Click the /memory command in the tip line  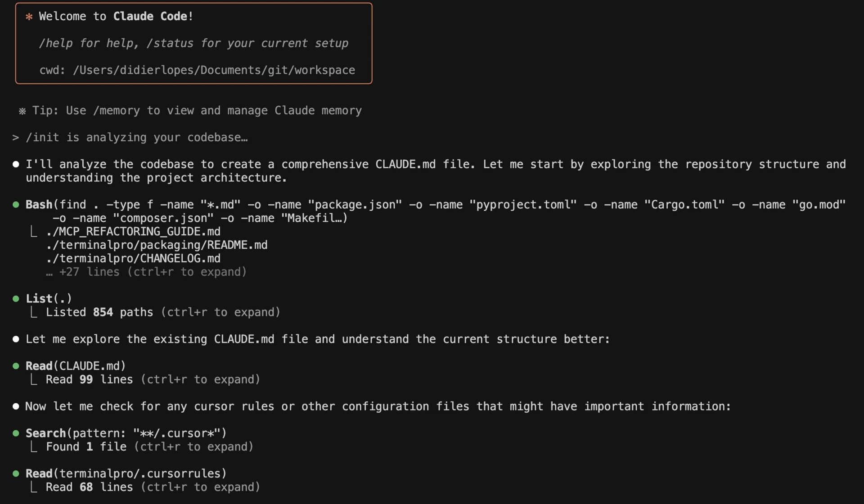[x=116, y=111]
